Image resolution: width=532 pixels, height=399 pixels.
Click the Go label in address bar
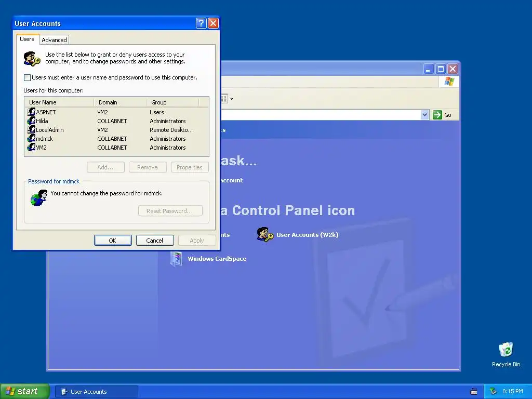pyautogui.click(x=448, y=115)
